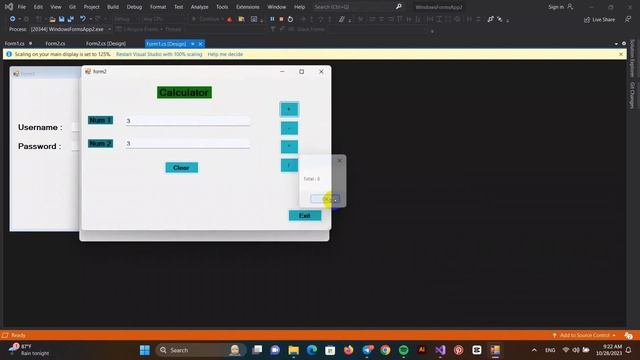The height and width of the screenshot is (360, 640).
Task: Click the Navigate Backward toolbar icon
Action: pos(12,19)
